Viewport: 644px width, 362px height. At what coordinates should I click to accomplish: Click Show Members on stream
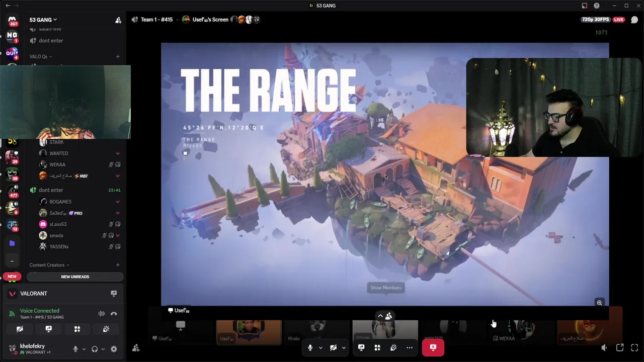tap(385, 288)
